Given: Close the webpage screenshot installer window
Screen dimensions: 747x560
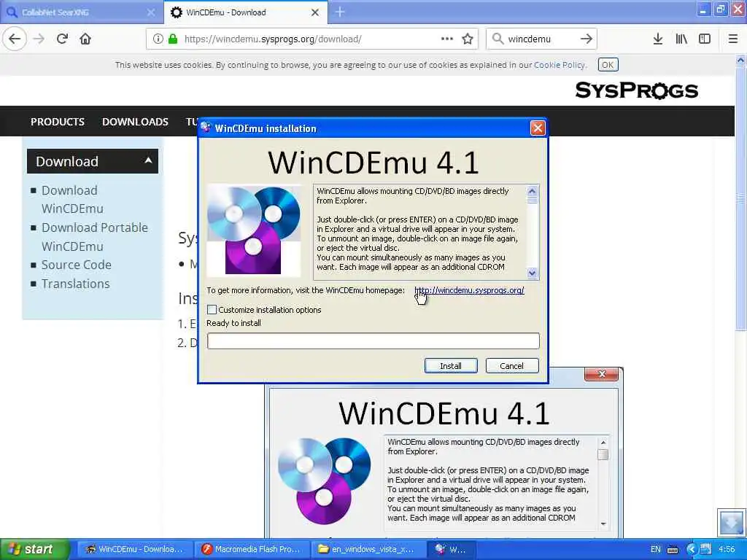Looking at the screenshot, I should 601,374.
